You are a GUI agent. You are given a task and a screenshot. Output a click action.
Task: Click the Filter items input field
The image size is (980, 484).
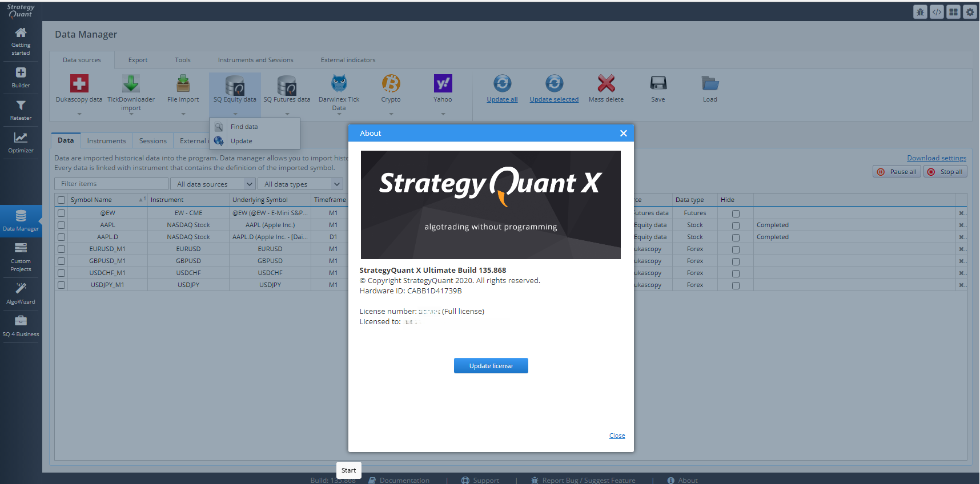click(111, 184)
